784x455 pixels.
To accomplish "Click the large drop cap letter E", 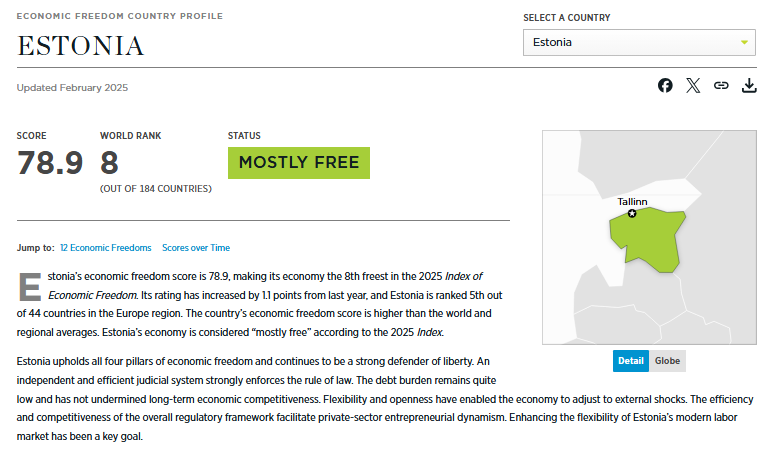I will (30, 286).
